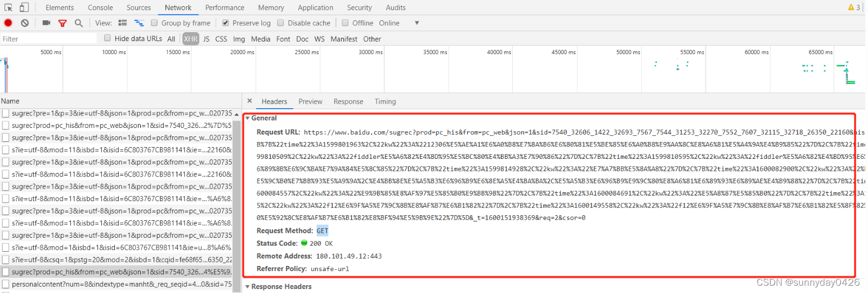The height and width of the screenshot is (293, 868).
Task: Toggle the XHR type filter
Action: (191, 39)
